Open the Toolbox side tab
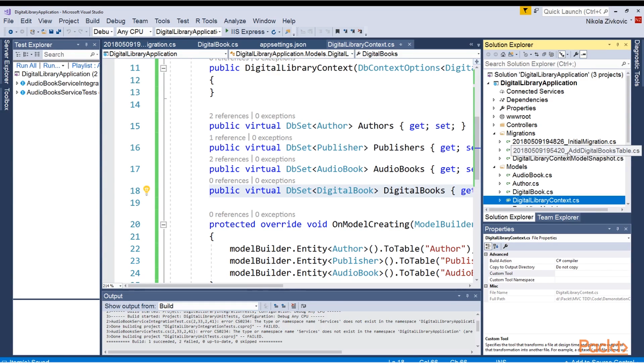 point(6,100)
